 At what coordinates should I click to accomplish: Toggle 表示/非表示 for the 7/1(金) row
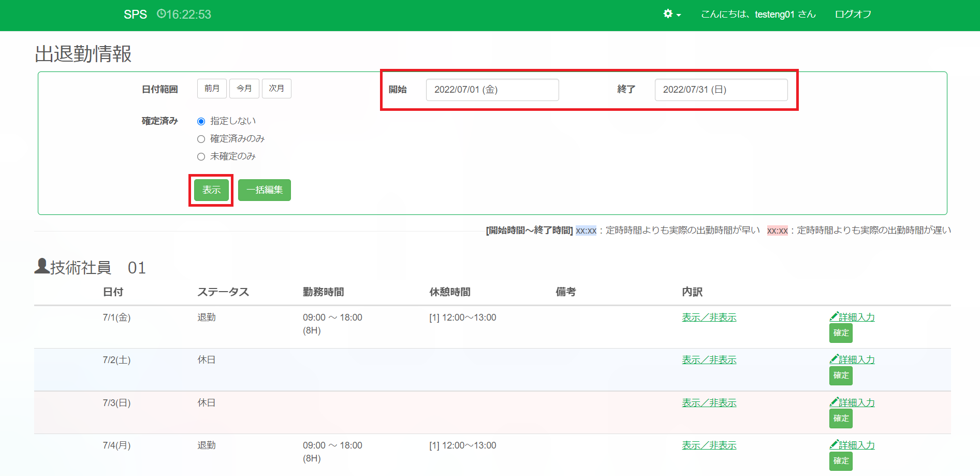point(709,317)
